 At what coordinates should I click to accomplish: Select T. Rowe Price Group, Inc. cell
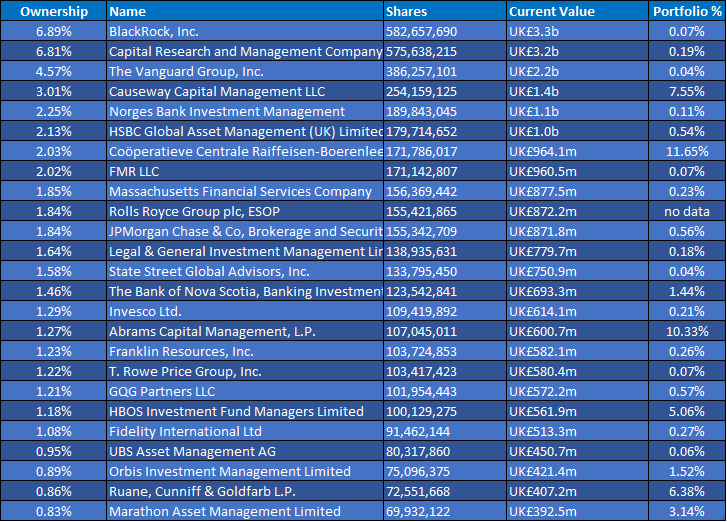point(245,371)
